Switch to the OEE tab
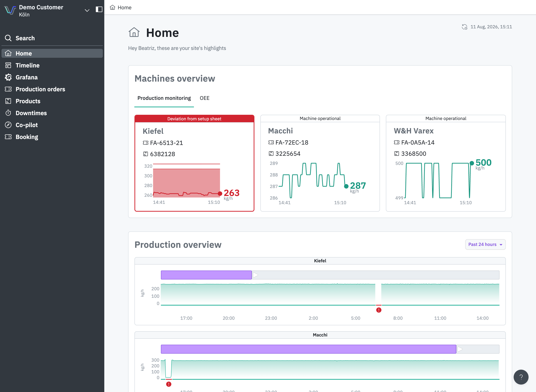 (204, 98)
